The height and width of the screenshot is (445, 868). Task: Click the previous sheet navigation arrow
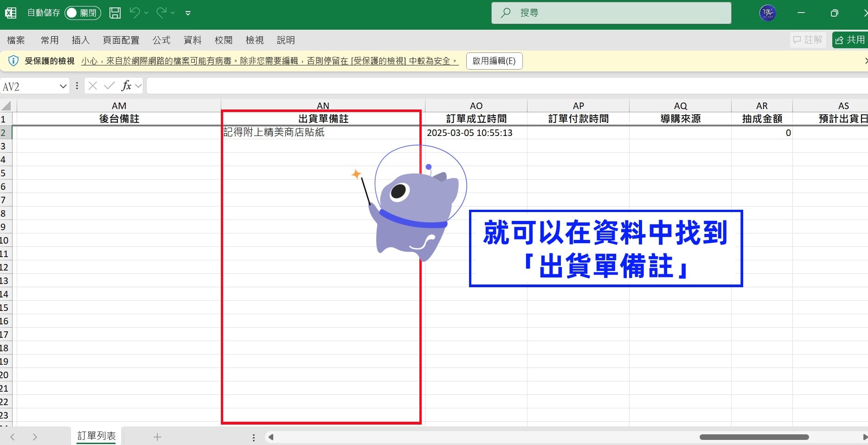[13, 437]
